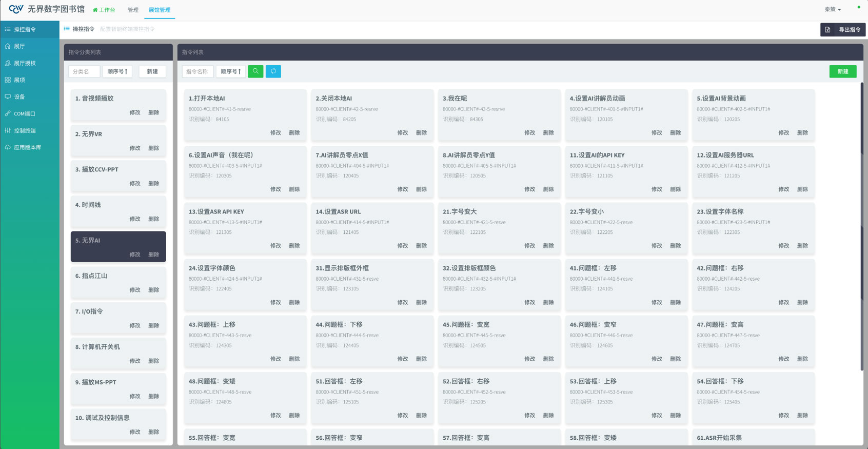Open 应用版本库 cloud icon in sidebar

click(8, 147)
